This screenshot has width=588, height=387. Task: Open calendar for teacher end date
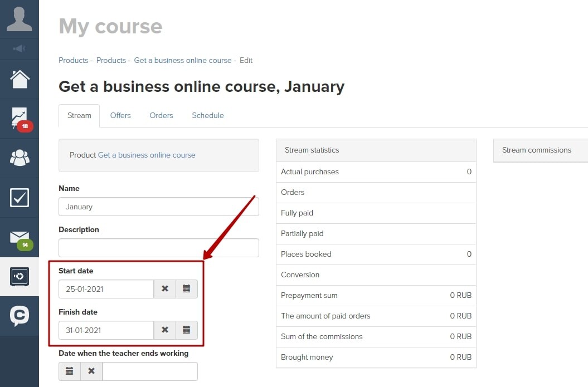coord(70,371)
